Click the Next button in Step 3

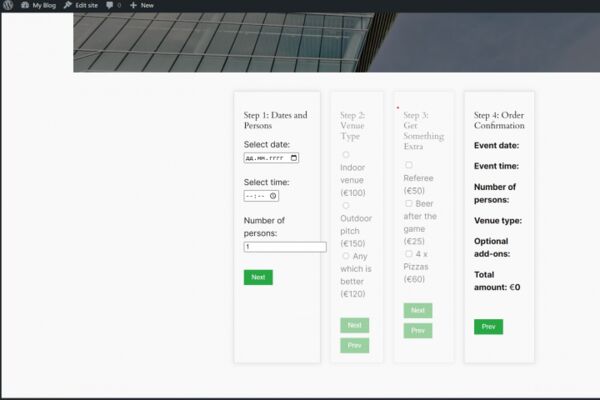pyautogui.click(x=418, y=310)
